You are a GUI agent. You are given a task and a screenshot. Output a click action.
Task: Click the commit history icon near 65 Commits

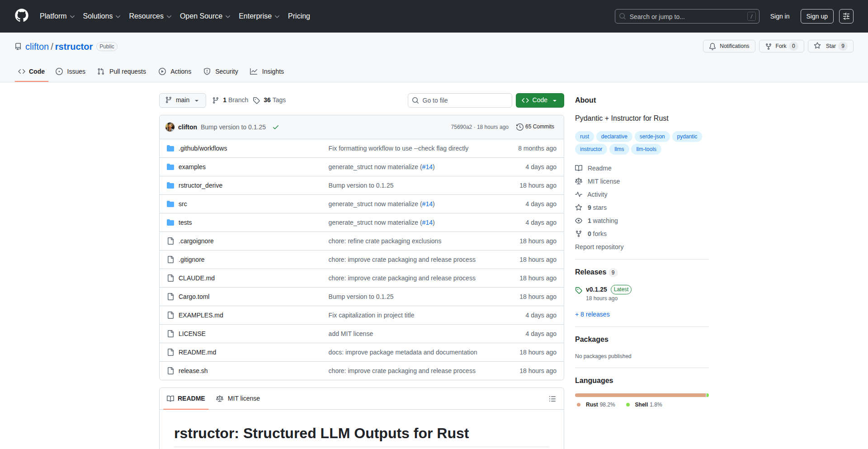tap(519, 127)
